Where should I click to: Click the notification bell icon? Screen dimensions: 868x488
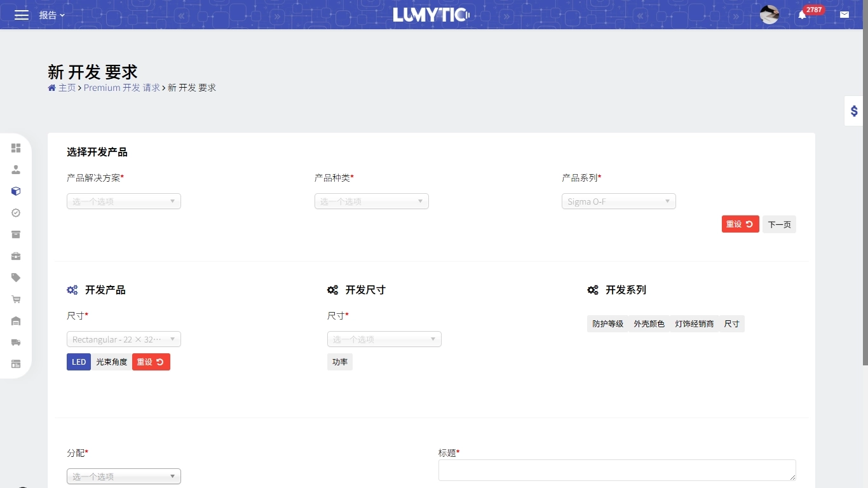(802, 15)
